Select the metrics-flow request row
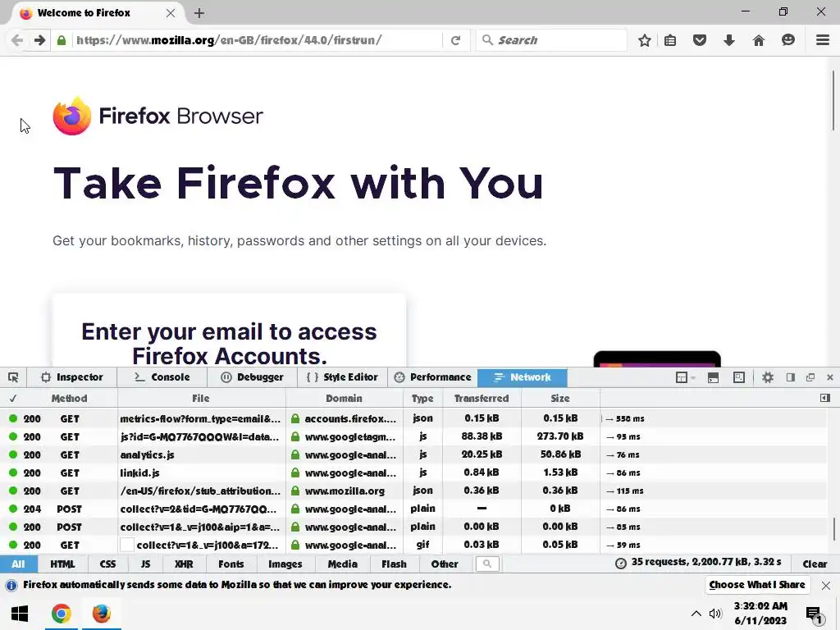Image resolution: width=840 pixels, height=630 pixels. (x=413, y=419)
